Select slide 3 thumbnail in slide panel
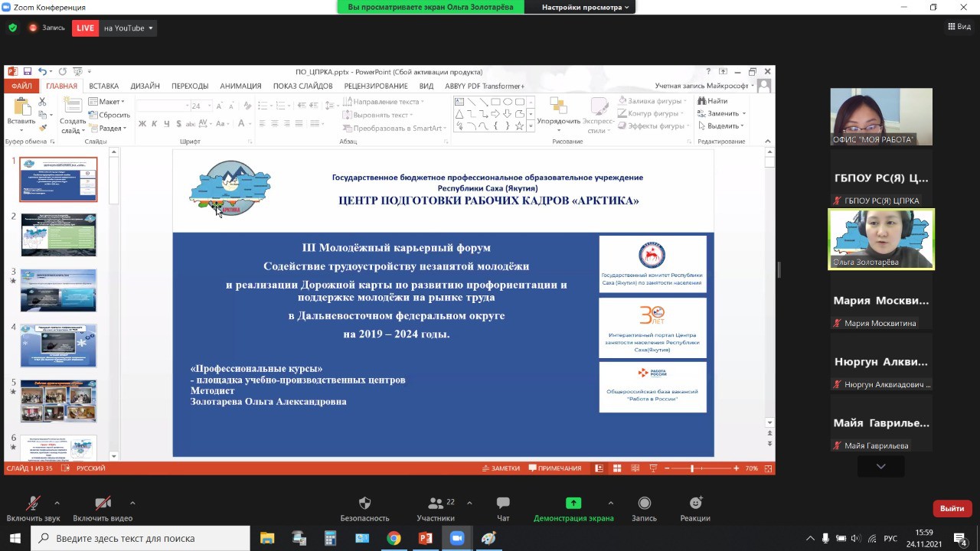This screenshot has height=551, width=980. click(x=58, y=290)
